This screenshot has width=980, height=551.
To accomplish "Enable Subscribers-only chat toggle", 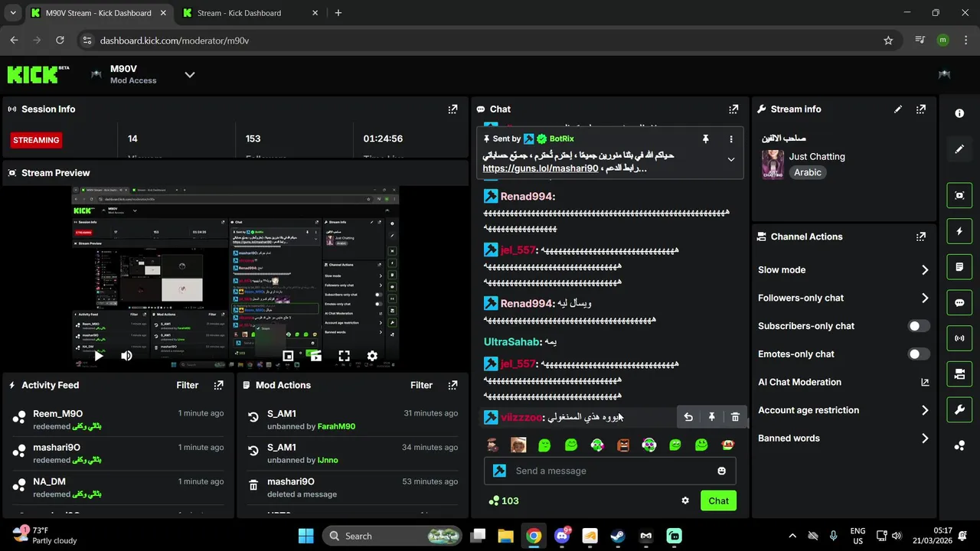I will pos(919,326).
